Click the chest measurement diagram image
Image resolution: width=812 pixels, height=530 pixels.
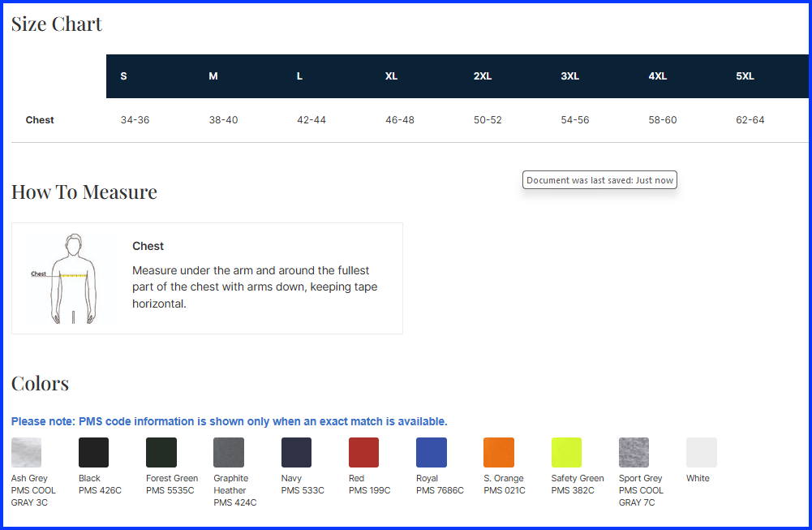click(71, 278)
